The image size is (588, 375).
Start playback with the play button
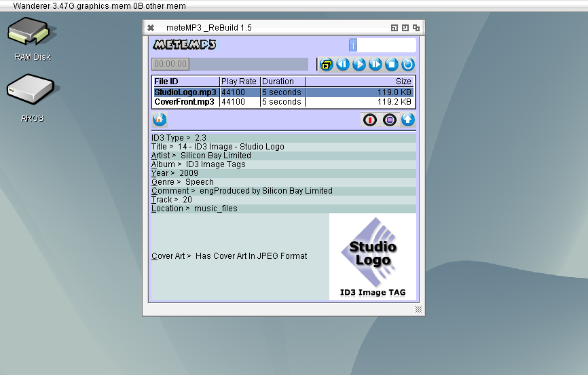pos(359,65)
